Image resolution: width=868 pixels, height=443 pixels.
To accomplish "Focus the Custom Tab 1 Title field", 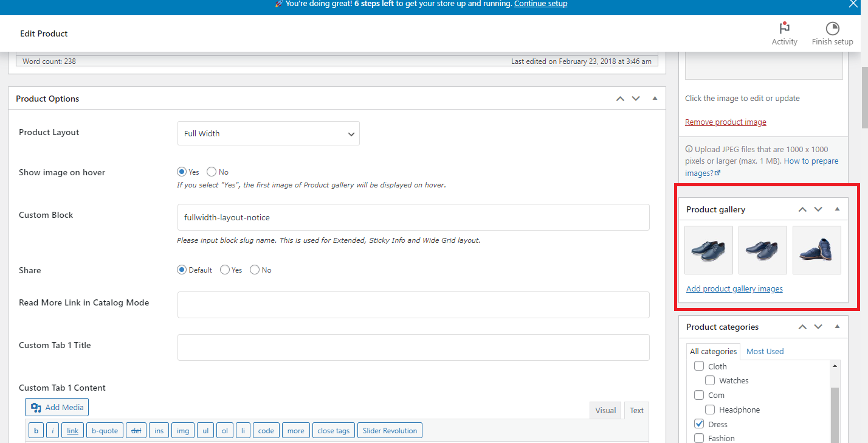I will (413, 347).
